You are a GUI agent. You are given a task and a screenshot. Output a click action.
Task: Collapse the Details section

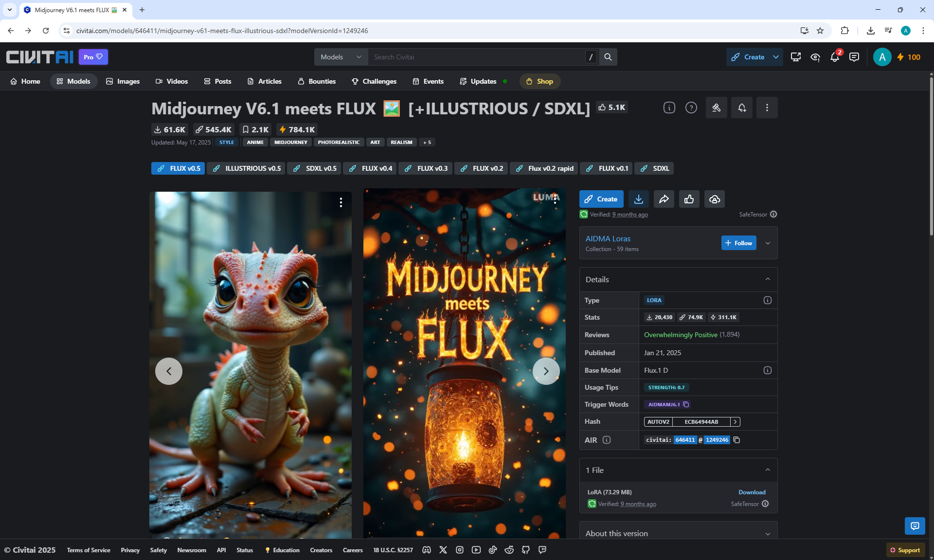coord(768,279)
